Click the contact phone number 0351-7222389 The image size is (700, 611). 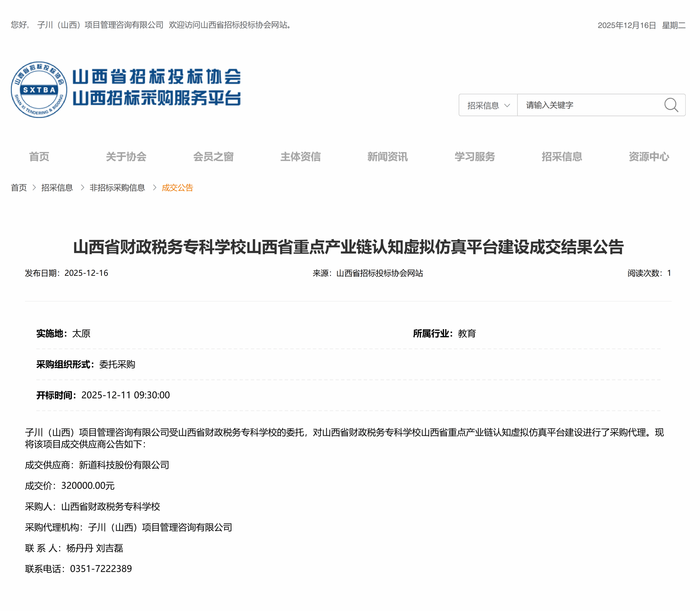pyautogui.click(x=101, y=569)
